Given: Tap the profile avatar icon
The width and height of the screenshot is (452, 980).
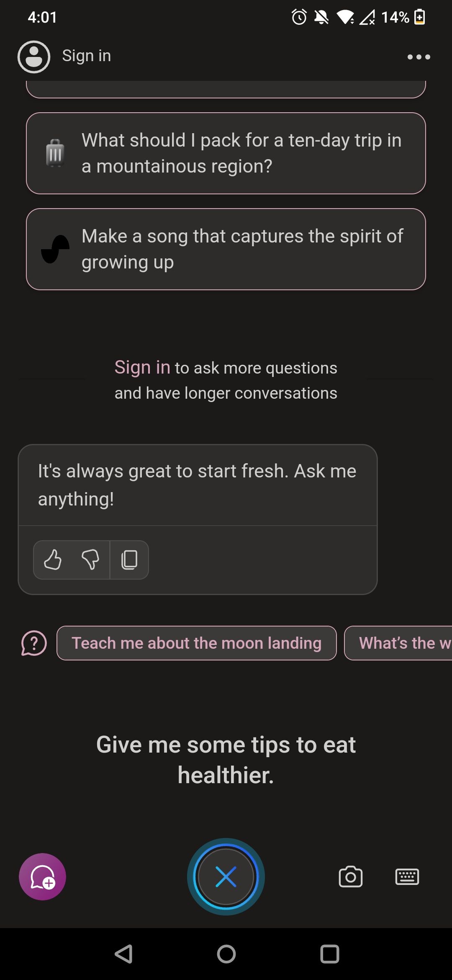Looking at the screenshot, I should click(34, 57).
